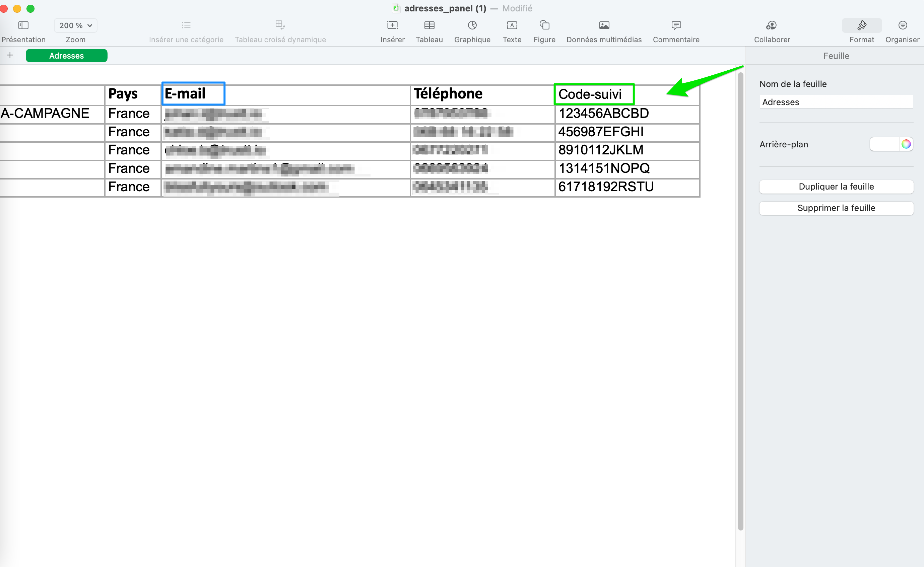Add a new sheet with plus button
The image size is (924, 567).
pos(10,56)
